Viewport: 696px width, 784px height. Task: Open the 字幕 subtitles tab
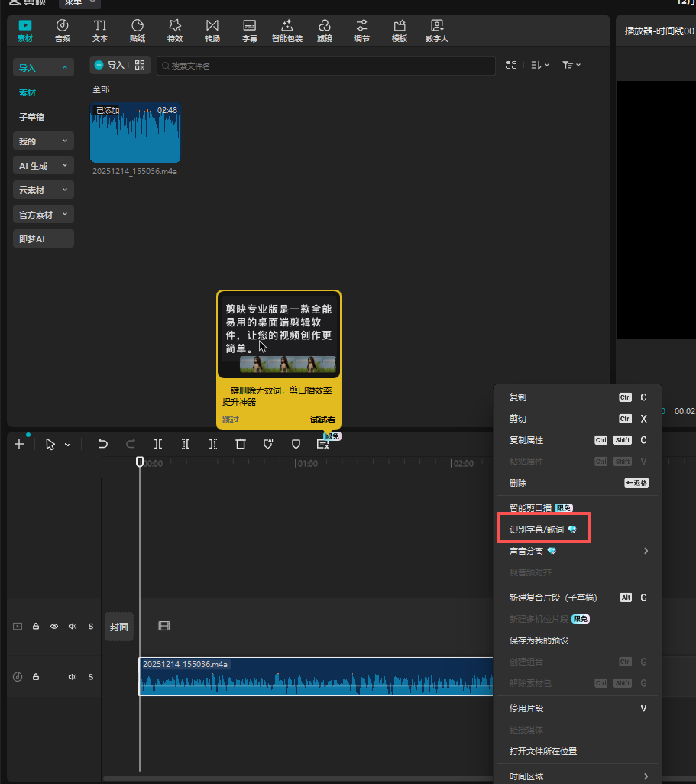250,31
